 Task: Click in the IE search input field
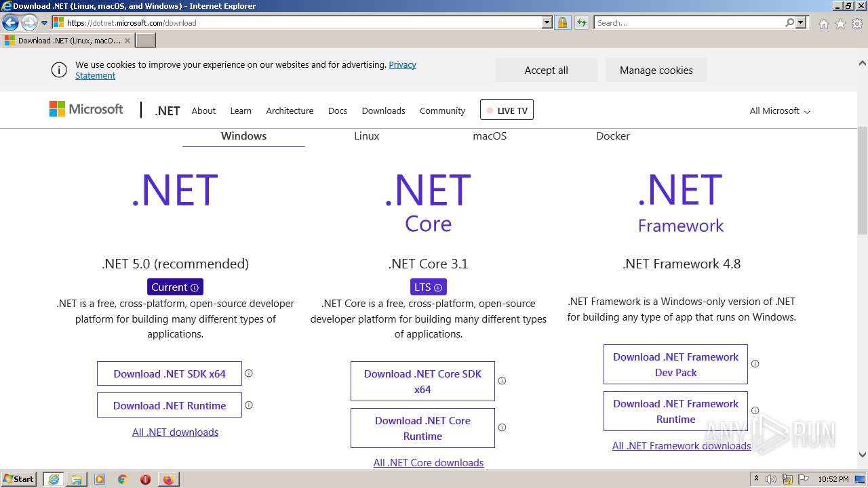[x=688, y=22]
